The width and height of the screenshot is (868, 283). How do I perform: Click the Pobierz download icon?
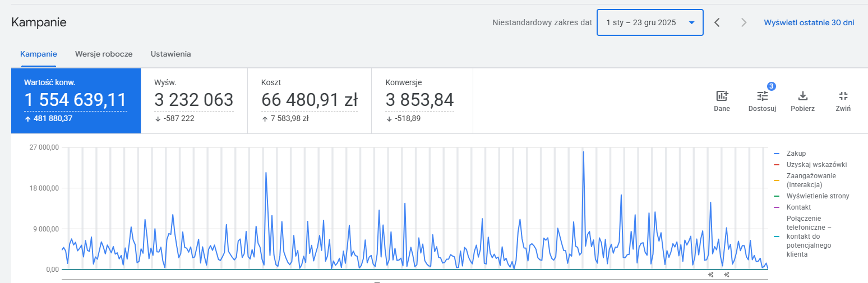click(802, 96)
